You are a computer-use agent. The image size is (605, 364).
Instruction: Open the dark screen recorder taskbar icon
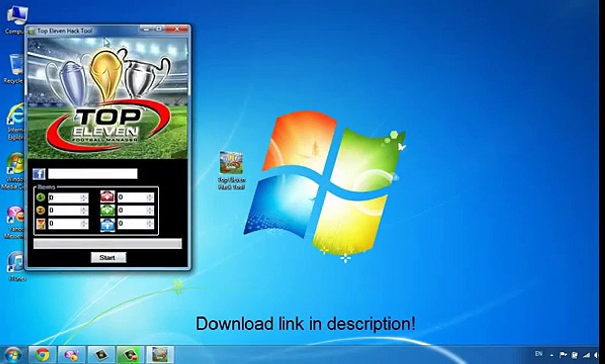(101, 355)
